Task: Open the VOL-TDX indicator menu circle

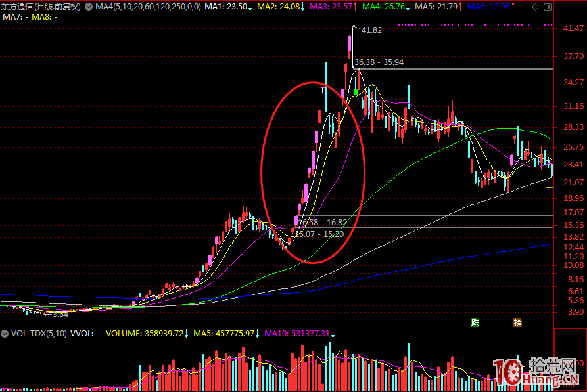Action: click(x=5, y=334)
